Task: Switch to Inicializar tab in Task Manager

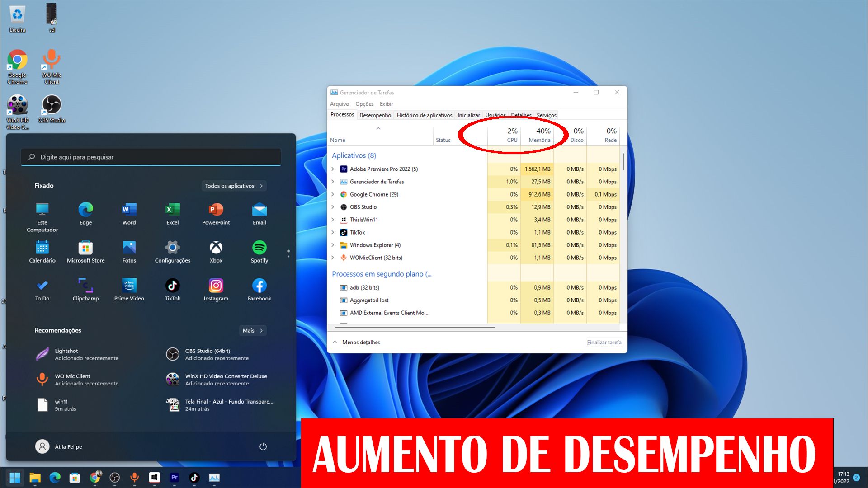Action: pos(468,115)
